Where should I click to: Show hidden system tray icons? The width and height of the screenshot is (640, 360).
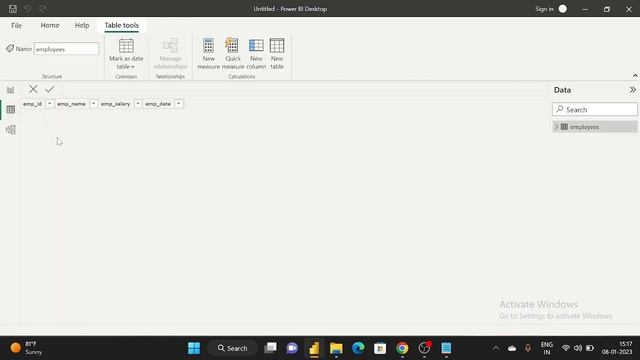pos(496,348)
